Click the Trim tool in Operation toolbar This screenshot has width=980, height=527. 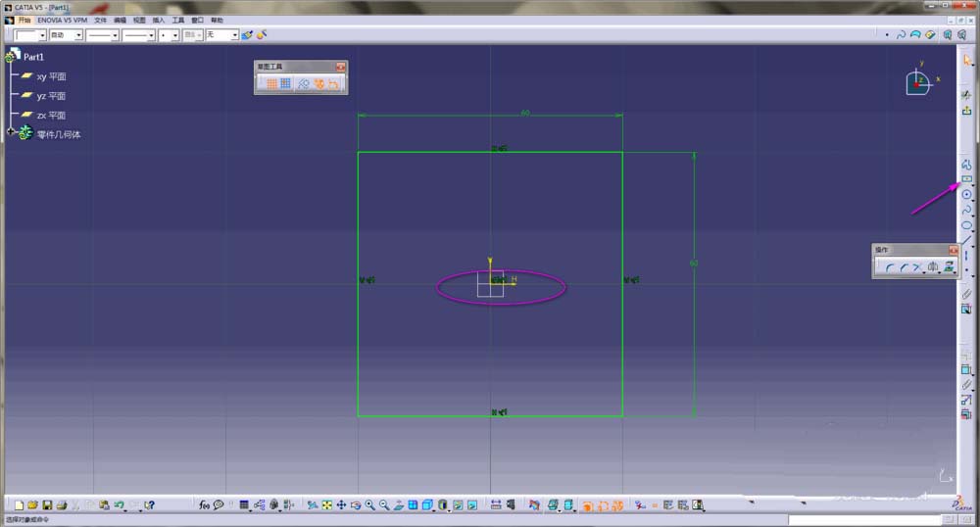(x=917, y=267)
